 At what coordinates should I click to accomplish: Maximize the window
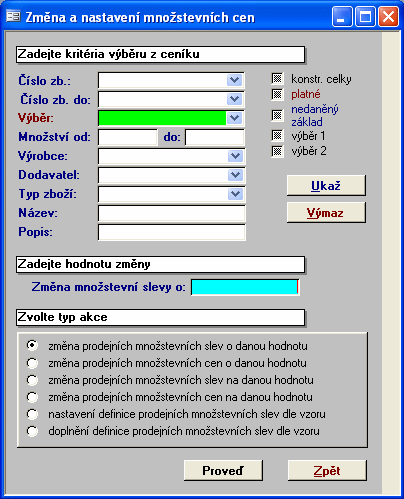pos(365,16)
